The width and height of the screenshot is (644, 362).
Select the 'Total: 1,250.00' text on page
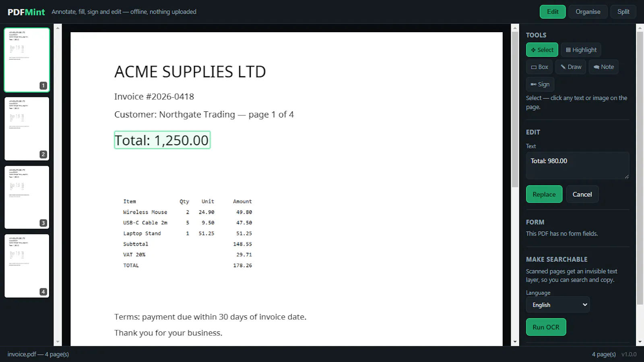pos(162,140)
